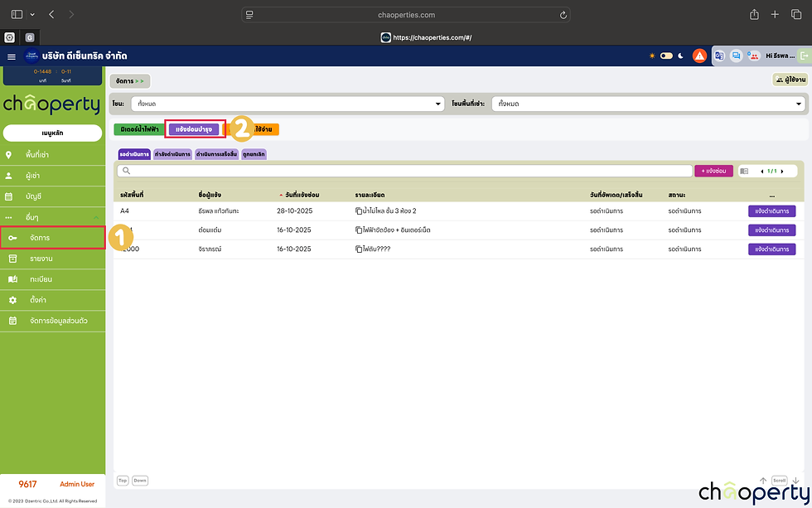Click the วันที่อัพเดต/เสร็จสิ้น column header
Screen dimensions: 812x508
616,196
